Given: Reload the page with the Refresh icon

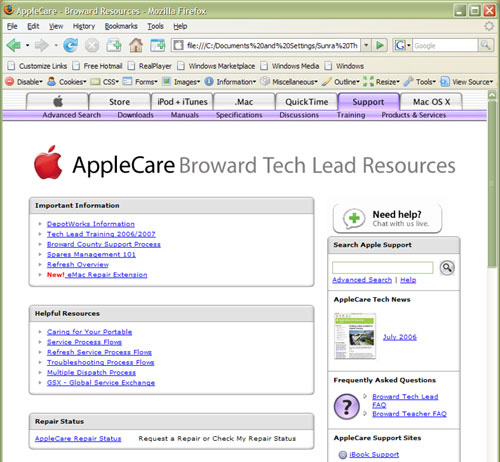Looking at the screenshot, I should point(70,45).
